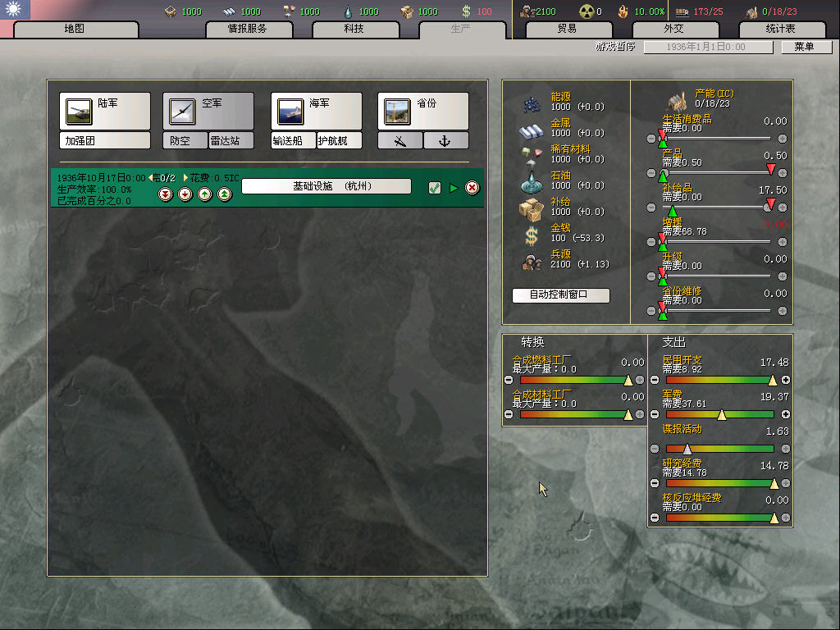This screenshot has height=630, width=840.
Task: Click the 谍报活动 spending slider bar
Action: pyautogui.click(x=719, y=449)
